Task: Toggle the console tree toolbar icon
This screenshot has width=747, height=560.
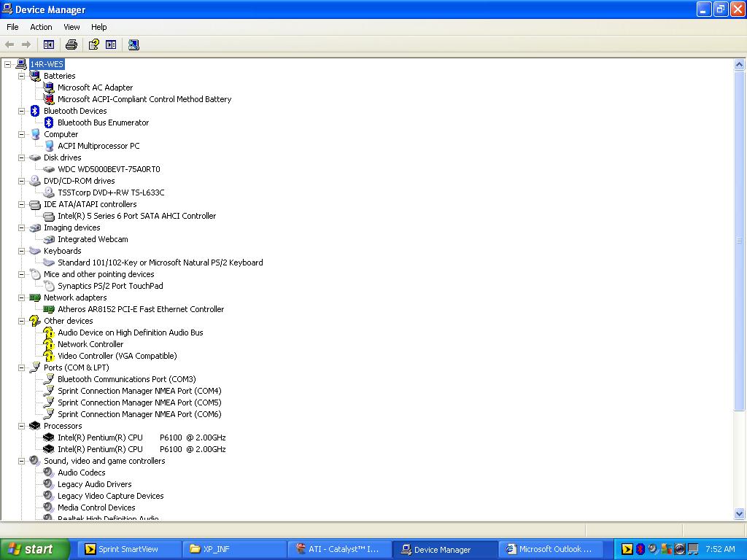Action: [x=49, y=44]
